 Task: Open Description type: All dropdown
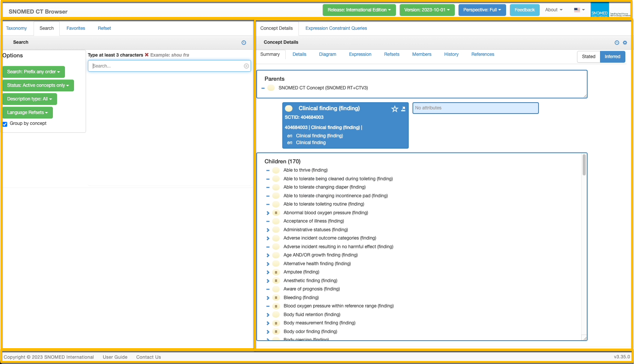(x=29, y=99)
